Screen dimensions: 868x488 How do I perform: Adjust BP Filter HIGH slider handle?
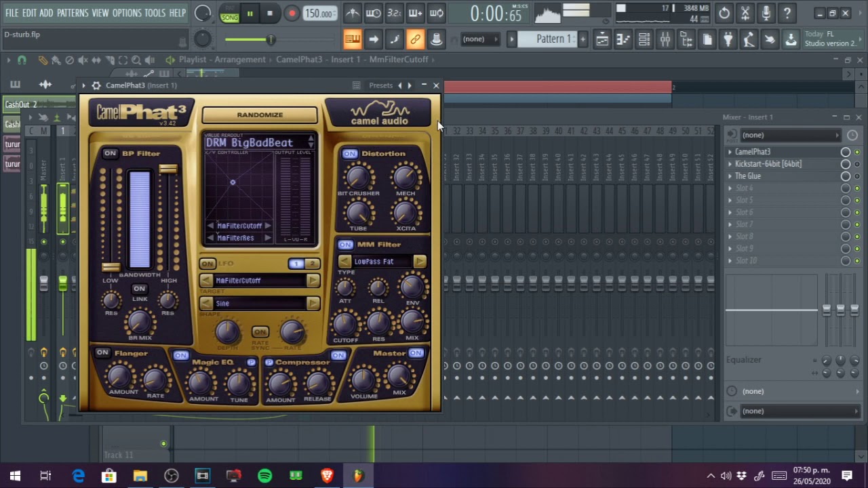point(168,169)
